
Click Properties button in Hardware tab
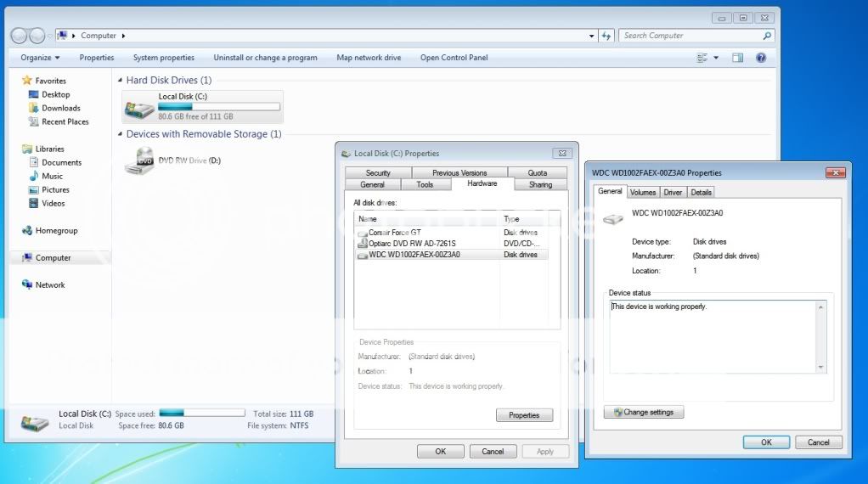524,415
